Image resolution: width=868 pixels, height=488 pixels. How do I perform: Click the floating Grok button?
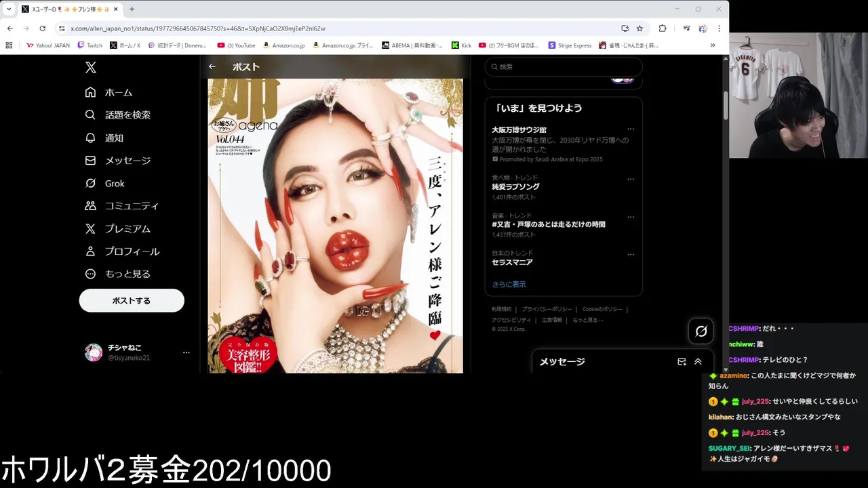[701, 331]
